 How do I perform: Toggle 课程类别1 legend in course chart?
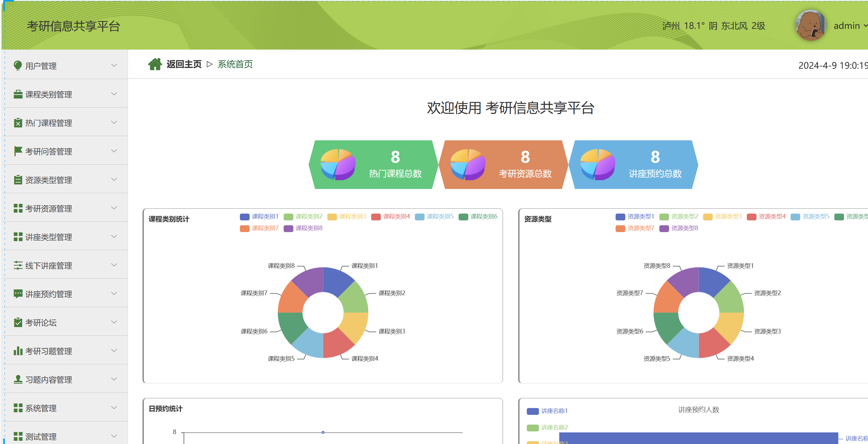[259, 216]
